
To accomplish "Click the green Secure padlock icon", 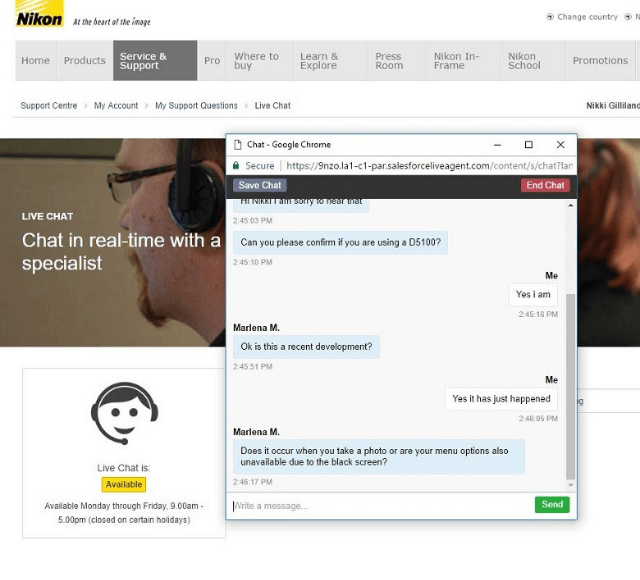I will [236, 165].
